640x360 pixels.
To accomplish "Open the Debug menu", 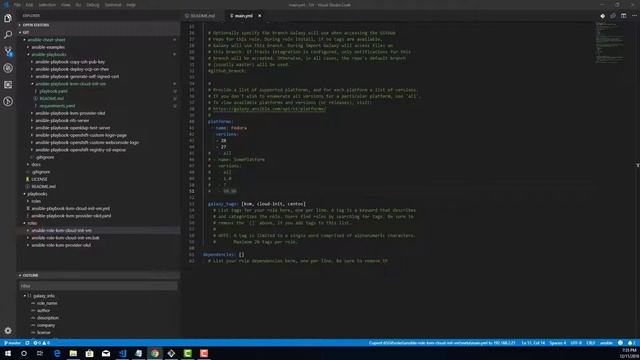I will pos(93,5).
